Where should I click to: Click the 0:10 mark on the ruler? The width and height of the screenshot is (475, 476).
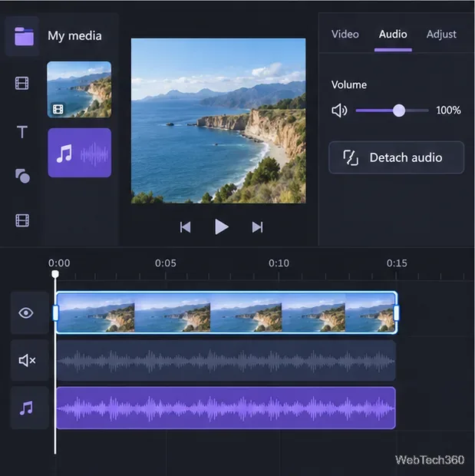point(279,263)
